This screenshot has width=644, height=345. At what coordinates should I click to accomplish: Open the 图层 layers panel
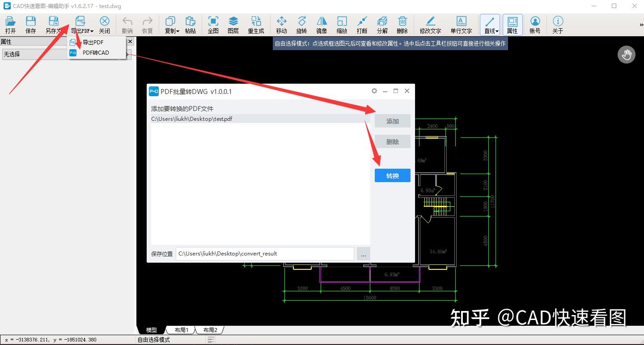[233, 25]
